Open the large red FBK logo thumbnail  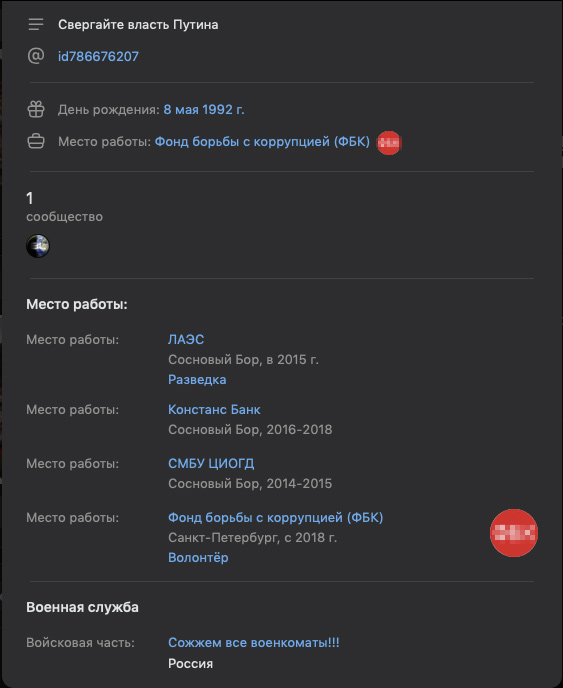[514, 533]
